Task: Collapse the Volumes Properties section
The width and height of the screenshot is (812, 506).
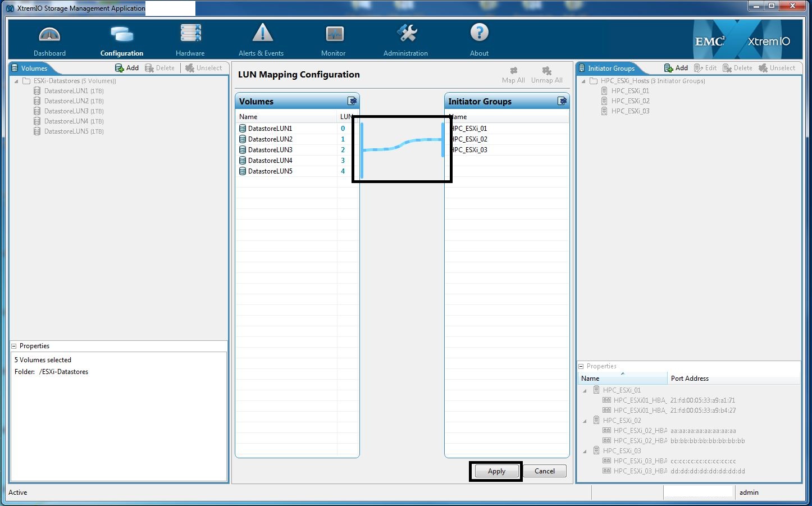Action: coord(14,346)
